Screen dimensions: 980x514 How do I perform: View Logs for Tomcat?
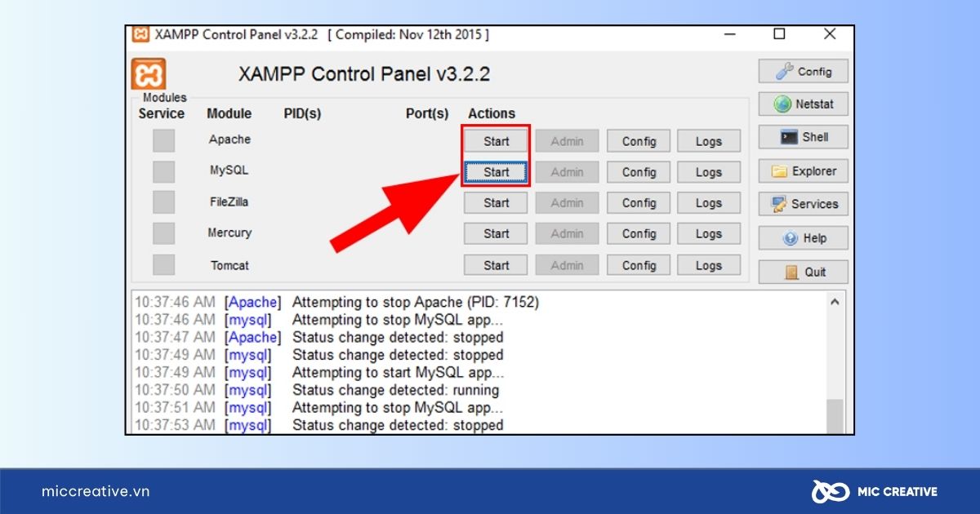pos(709,265)
